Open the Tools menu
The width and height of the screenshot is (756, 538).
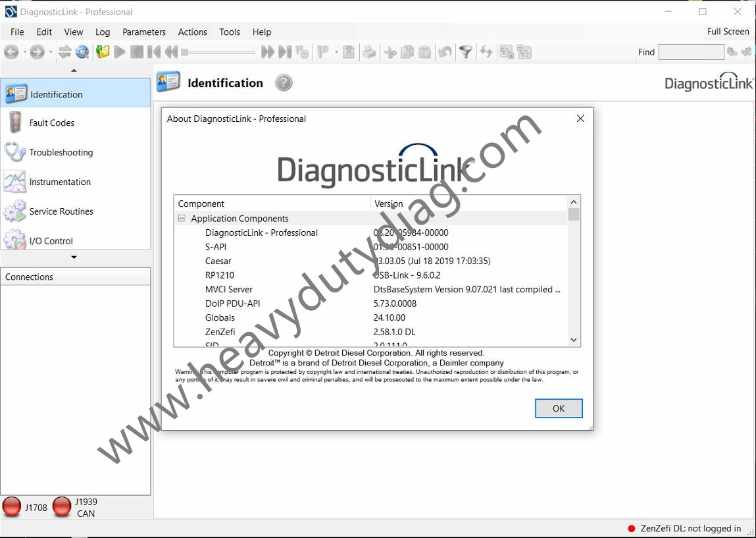click(230, 32)
